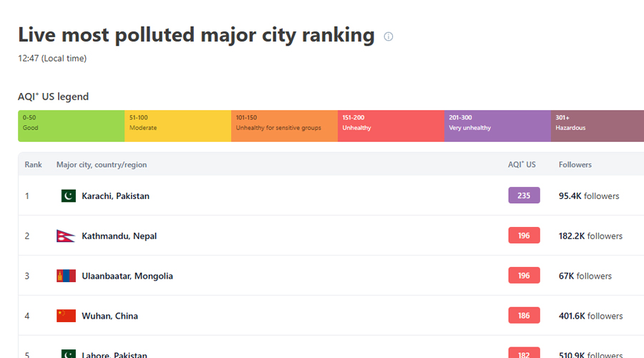
Task: Click the China flag next to Wuhan
Action: 66,316
